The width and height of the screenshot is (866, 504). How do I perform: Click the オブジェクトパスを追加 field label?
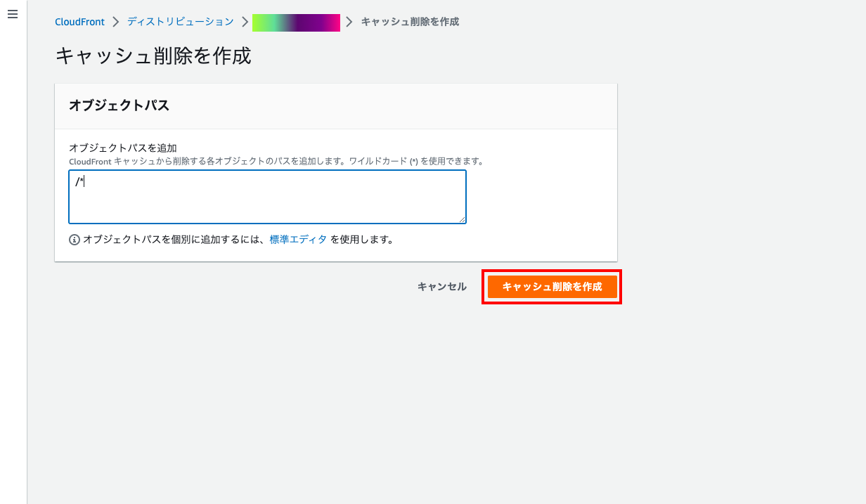pos(122,148)
